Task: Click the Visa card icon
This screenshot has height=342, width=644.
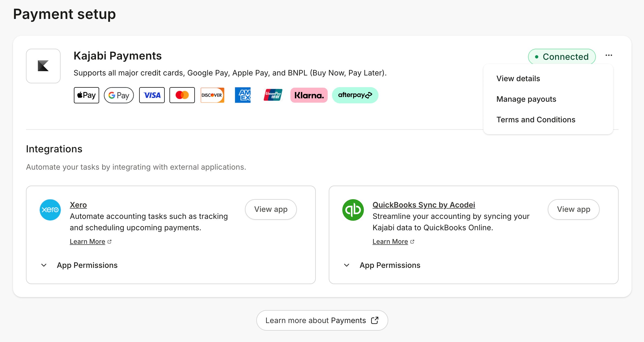Action: 152,95
